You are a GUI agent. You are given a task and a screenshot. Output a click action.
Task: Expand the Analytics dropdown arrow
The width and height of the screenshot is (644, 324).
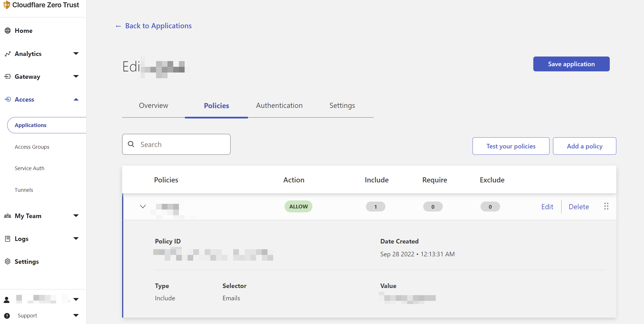pyautogui.click(x=76, y=54)
